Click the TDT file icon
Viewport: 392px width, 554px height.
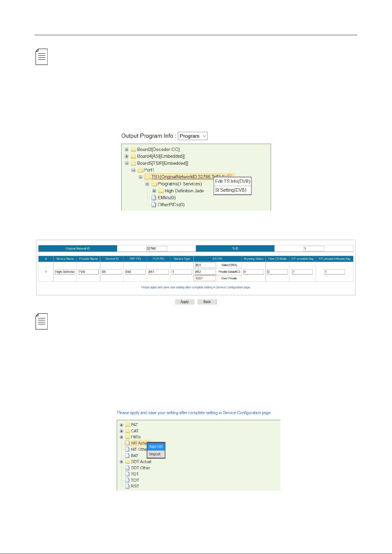[x=128, y=474]
